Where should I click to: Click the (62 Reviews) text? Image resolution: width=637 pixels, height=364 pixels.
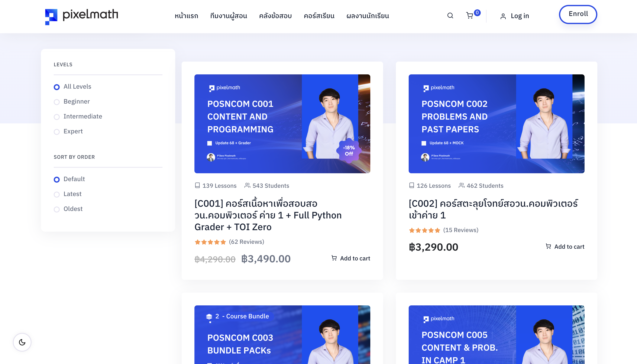(x=246, y=242)
